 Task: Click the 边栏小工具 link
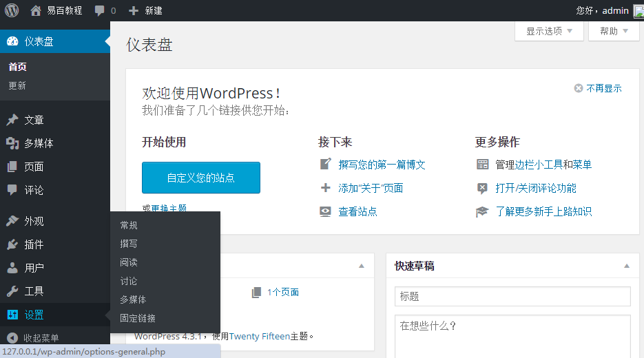click(539, 165)
